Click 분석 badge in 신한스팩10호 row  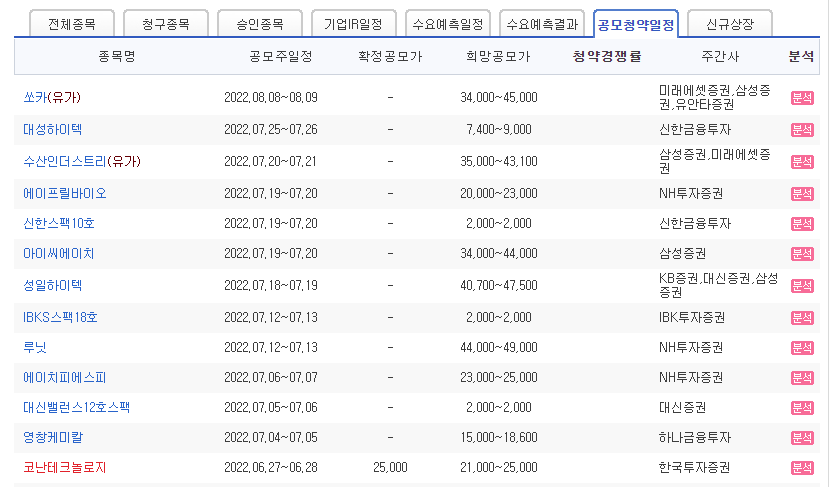802,224
